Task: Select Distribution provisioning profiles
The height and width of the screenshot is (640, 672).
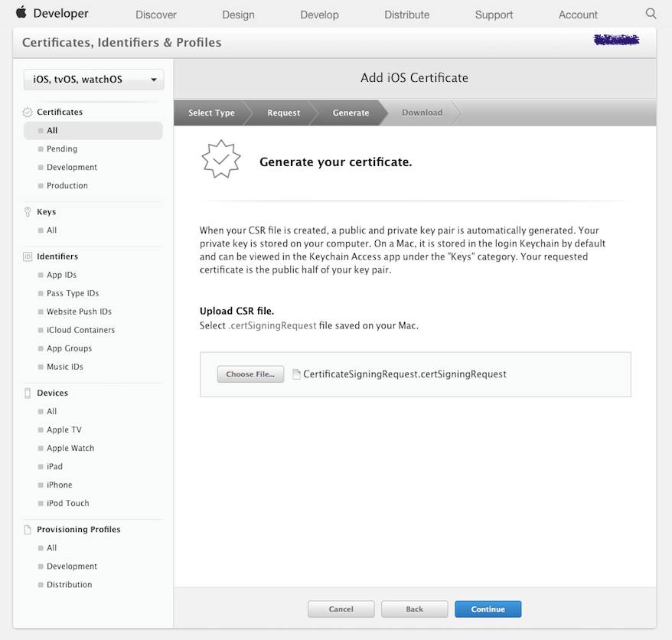Action: tap(69, 585)
